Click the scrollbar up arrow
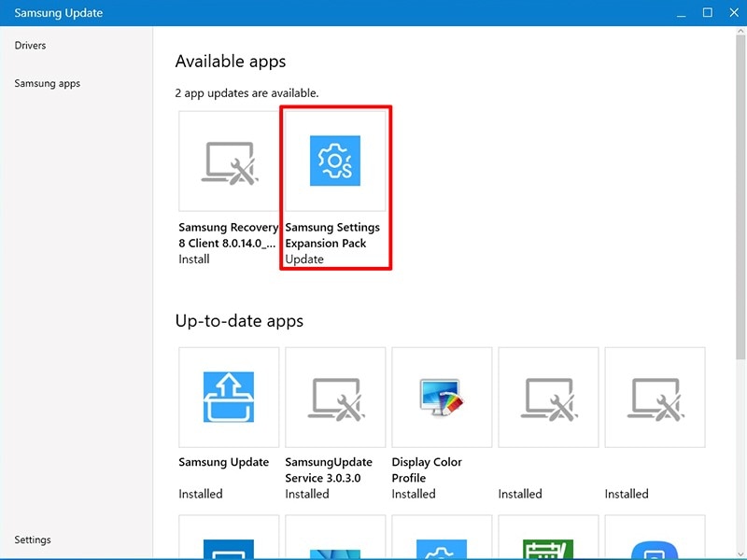747x560 pixels. point(740,31)
